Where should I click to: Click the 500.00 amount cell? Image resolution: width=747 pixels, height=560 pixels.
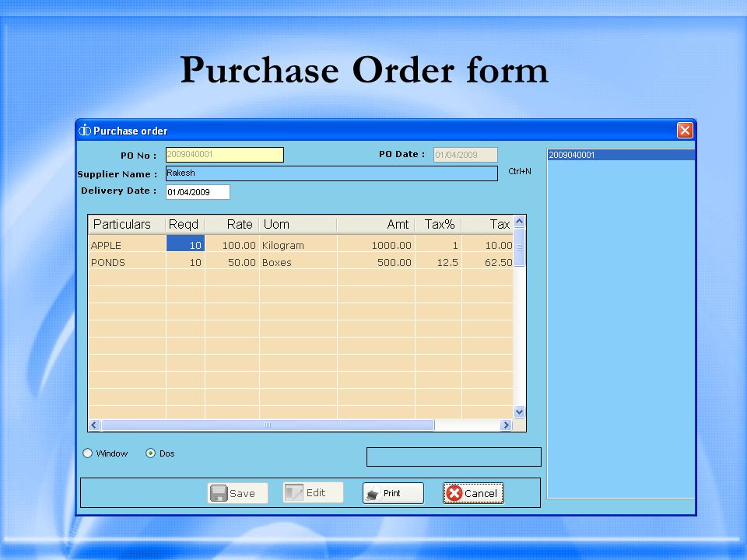pyautogui.click(x=376, y=262)
